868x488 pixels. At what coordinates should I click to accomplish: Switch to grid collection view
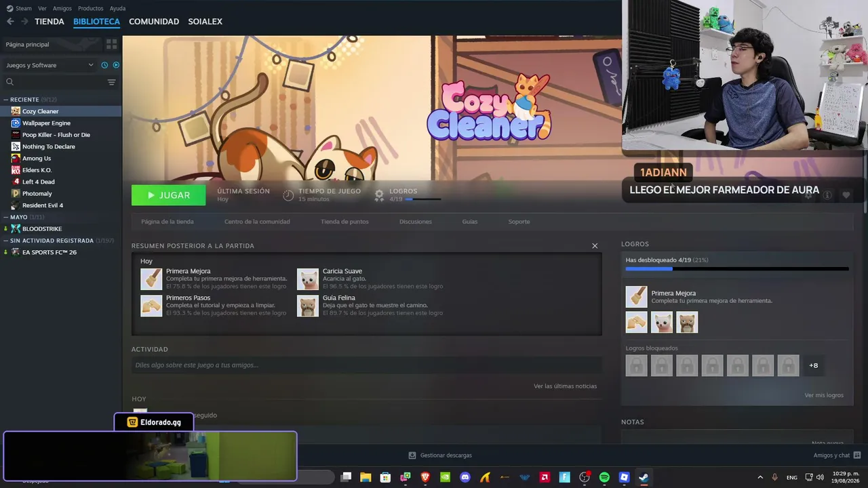111,44
